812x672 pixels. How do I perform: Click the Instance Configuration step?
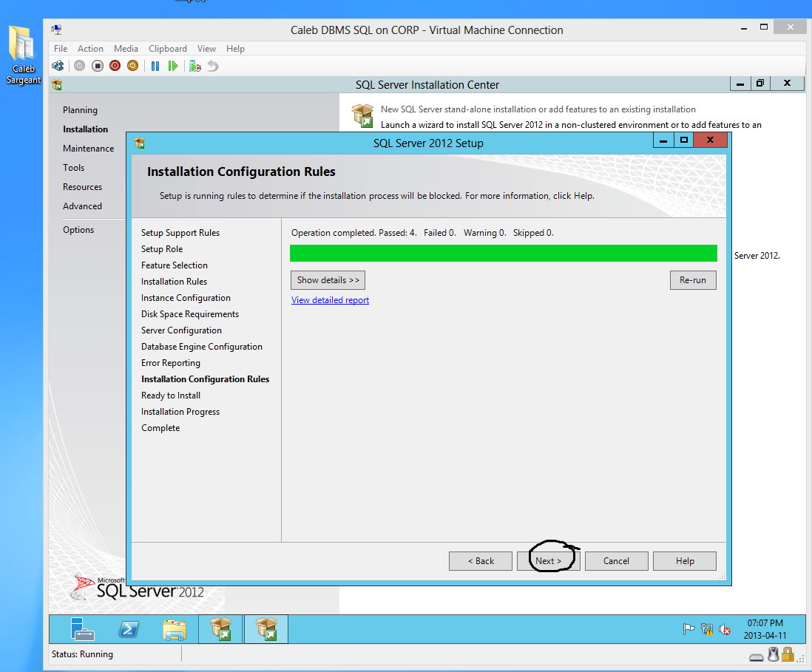click(186, 298)
